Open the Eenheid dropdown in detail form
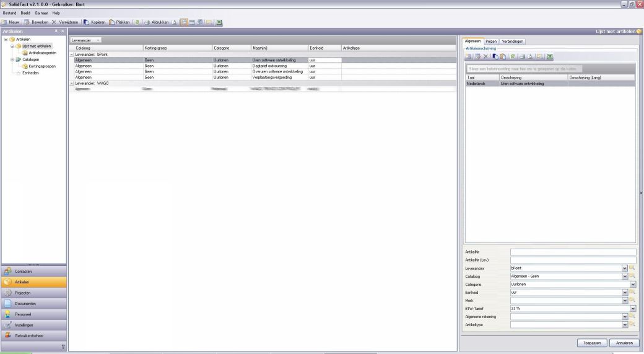The image size is (644, 354). point(625,293)
